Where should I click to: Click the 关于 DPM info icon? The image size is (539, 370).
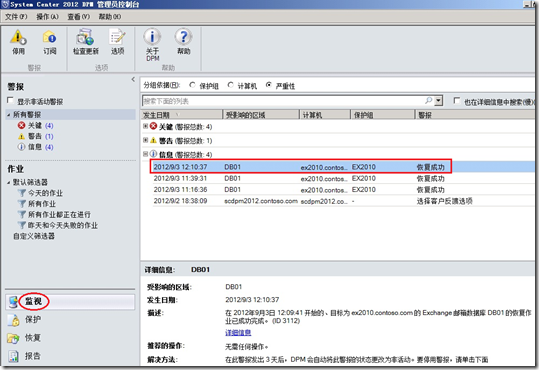tap(152, 36)
